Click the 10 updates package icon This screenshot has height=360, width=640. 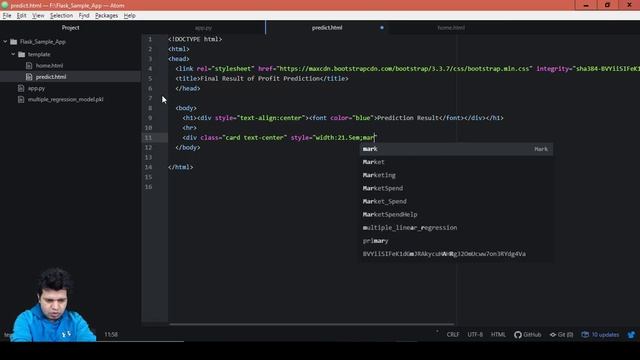point(600,334)
